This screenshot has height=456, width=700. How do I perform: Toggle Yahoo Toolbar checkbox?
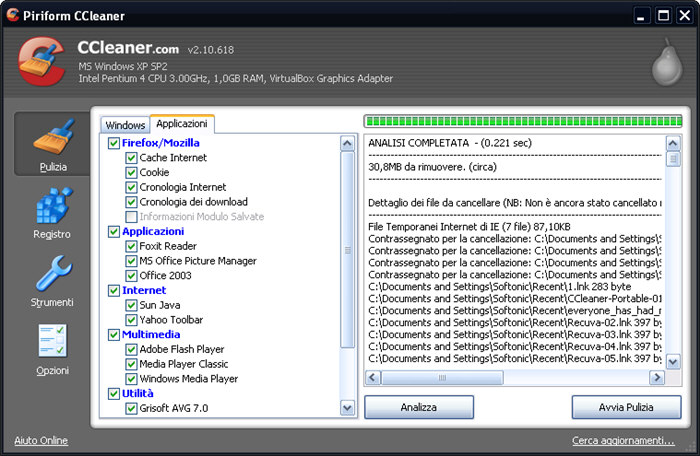[x=131, y=320]
